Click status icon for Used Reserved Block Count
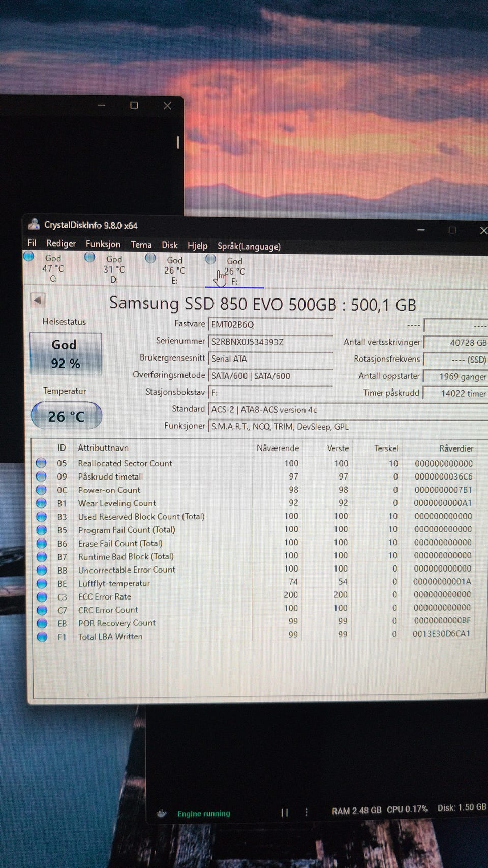Viewport: 488px width, 868px height. point(41,516)
